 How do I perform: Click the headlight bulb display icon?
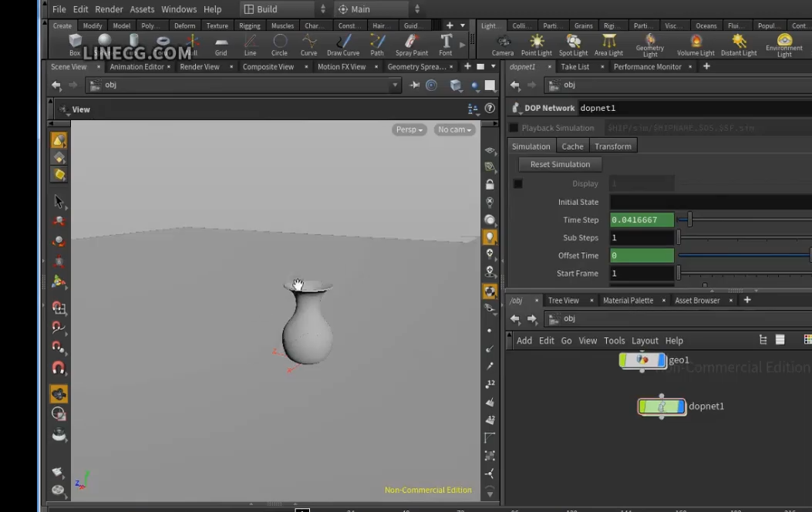click(x=490, y=237)
